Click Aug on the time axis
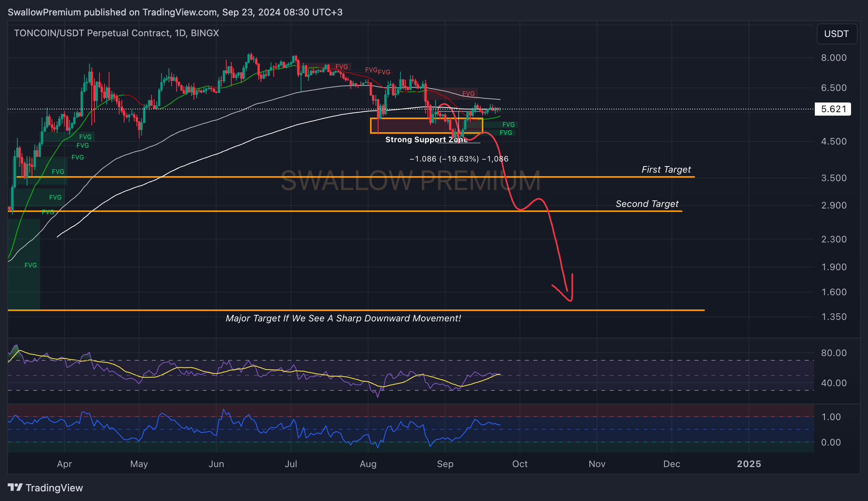 point(368,464)
